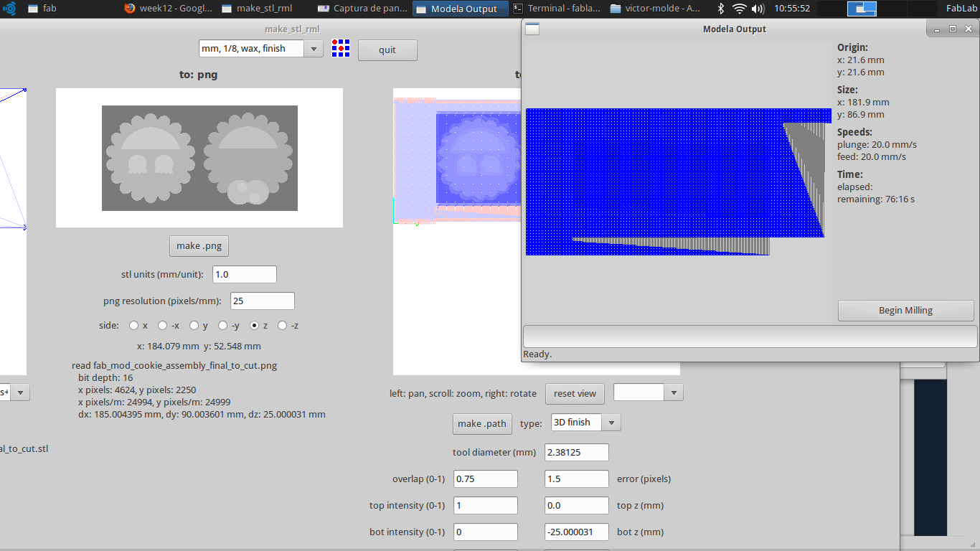
Task: Click the workspace switcher beside the clock
Action: pyautogui.click(x=862, y=9)
